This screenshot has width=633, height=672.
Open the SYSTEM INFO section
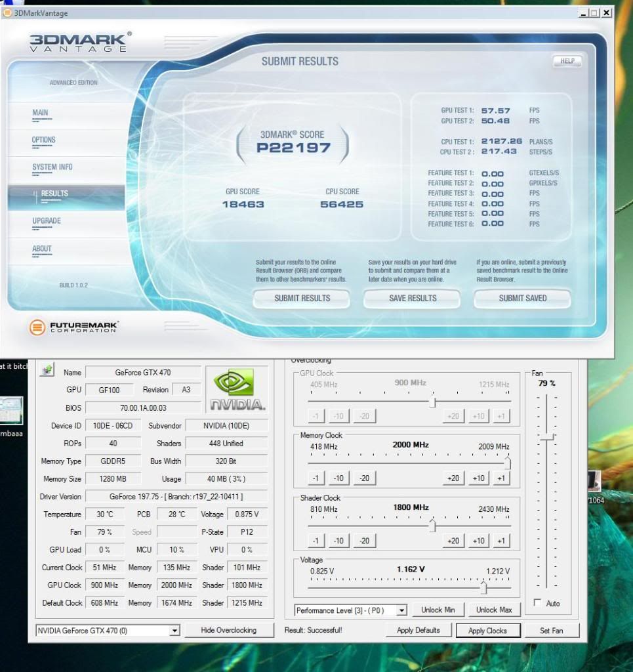pyautogui.click(x=52, y=167)
